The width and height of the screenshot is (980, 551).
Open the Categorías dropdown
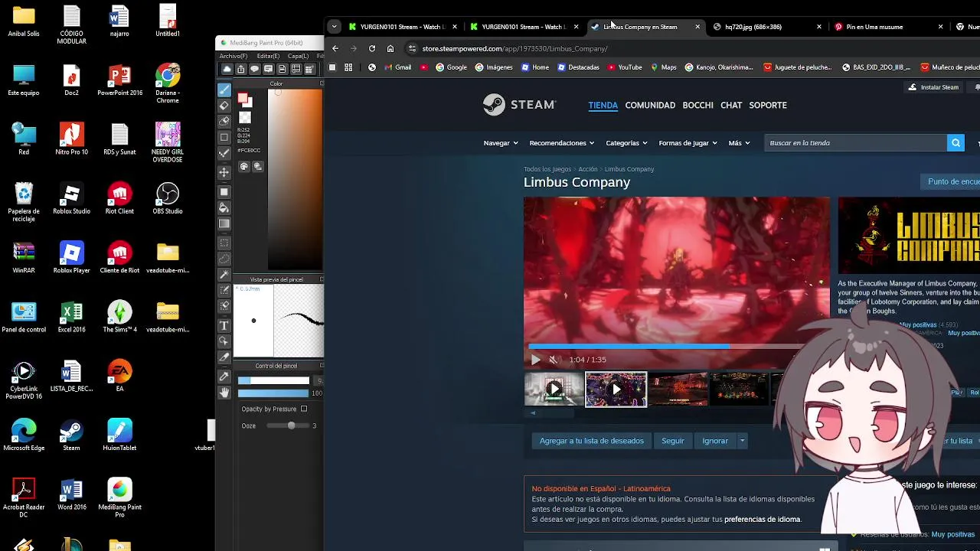627,143
